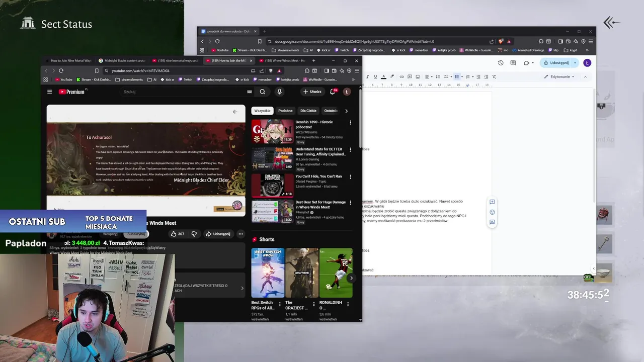Click the Udostępnij button under the video

[x=218, y=234]
